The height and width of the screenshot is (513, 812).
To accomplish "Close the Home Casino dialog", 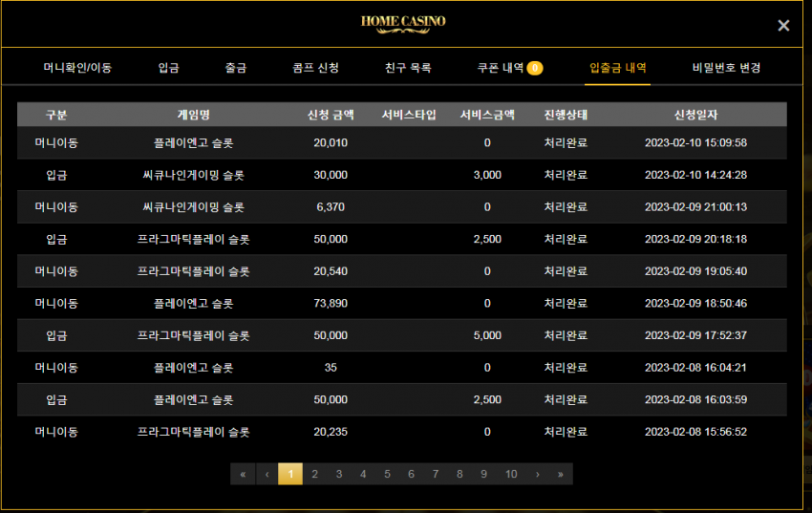I will click(783, 26).
